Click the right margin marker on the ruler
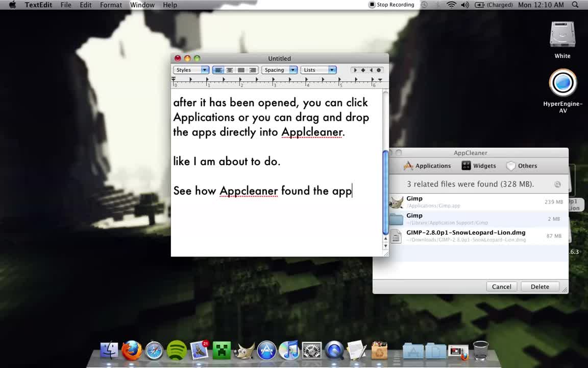The height and width of the screenshot is (368, 588). 380,80
